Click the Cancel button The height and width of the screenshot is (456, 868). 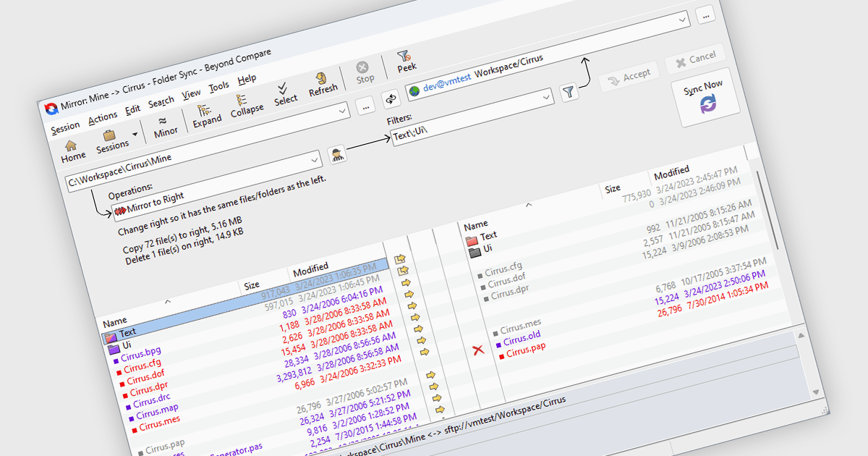click(695, 59)
